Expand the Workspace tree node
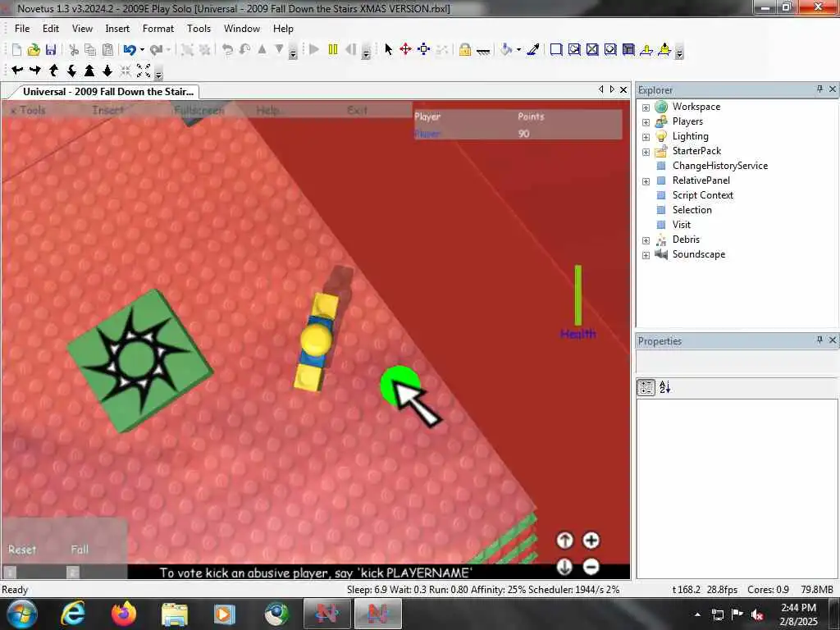 (646, 107)
